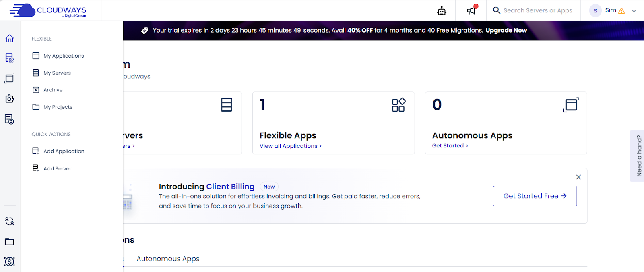Click the QUICK ACTIONS section heading
644x272 pixels.
pyautogui.click(x=51, y=134)
